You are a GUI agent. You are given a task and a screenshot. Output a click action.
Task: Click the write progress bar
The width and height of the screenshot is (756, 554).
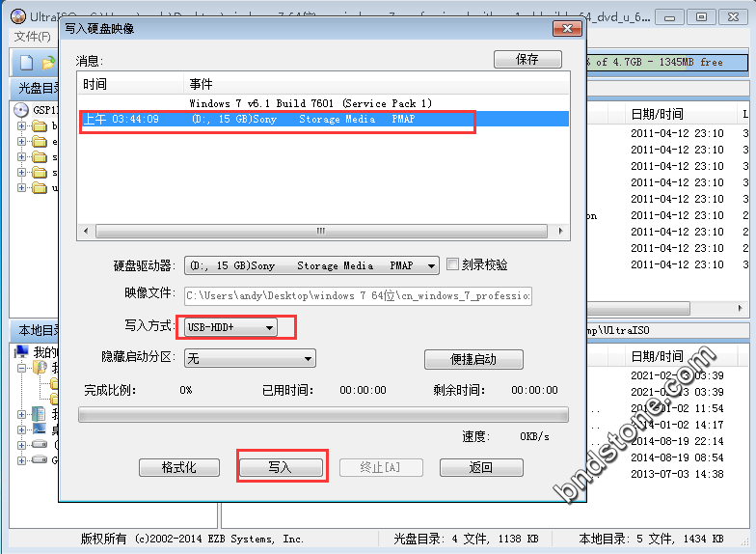click(x=324, y=415)
